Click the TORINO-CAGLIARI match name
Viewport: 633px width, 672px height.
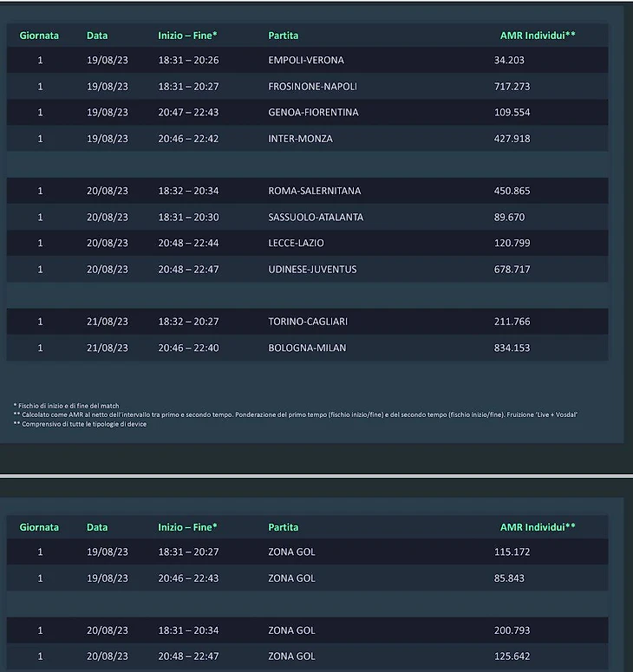coord(308,322)
